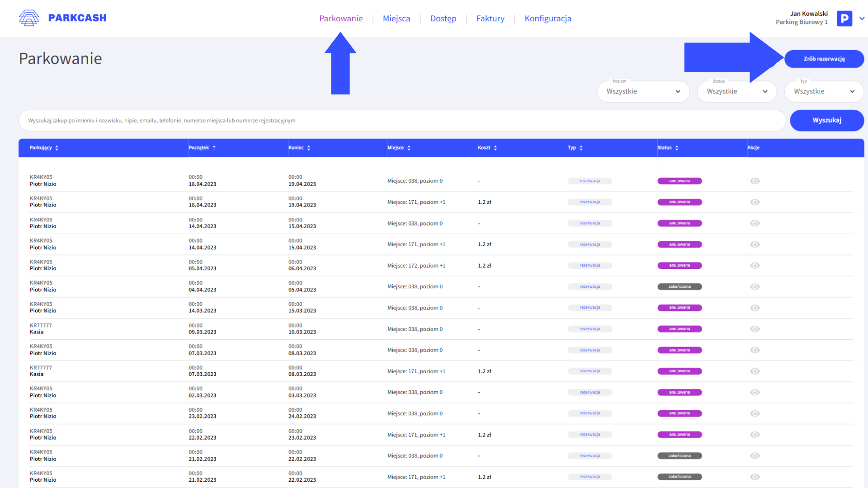
Task: Show details for Kasia's 09.03.2023 reservation
Action: point(755,329)
